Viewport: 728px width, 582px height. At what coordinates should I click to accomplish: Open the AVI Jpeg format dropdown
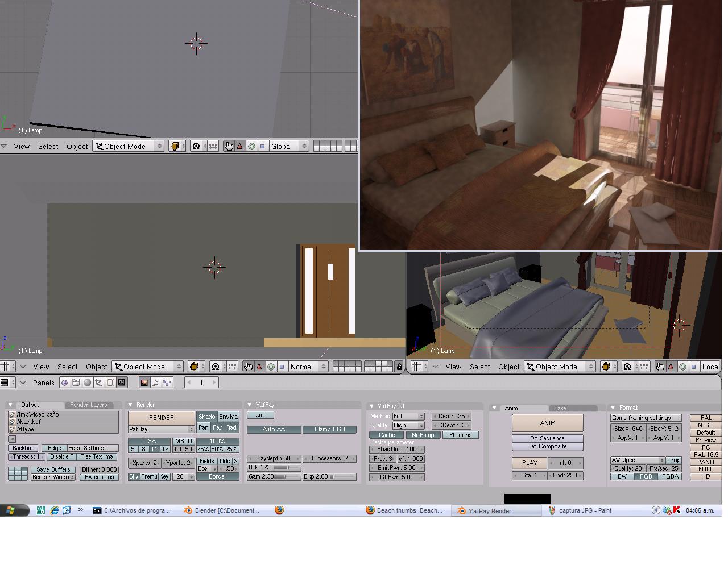(x=638, y=460)
